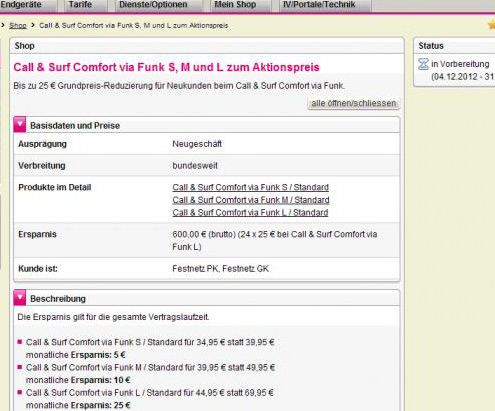Click the bullet 'Funk L / Standard für 44,95 €'

(x=150, y=393)
